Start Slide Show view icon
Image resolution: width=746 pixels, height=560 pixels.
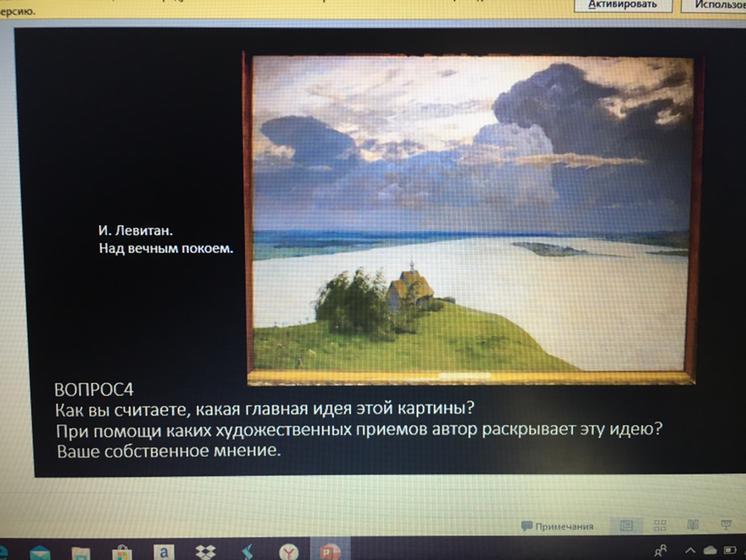[726, 524]
